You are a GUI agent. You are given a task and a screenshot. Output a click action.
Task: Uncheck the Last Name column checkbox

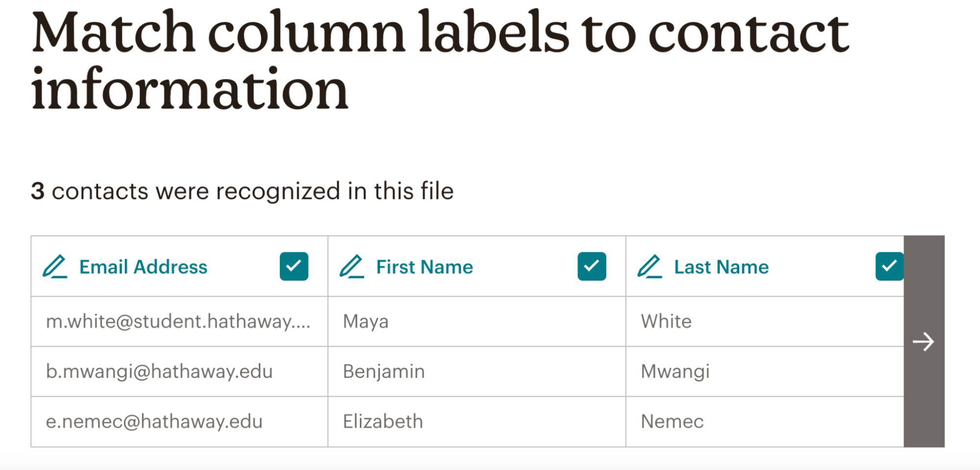click(x=889, y=266)
